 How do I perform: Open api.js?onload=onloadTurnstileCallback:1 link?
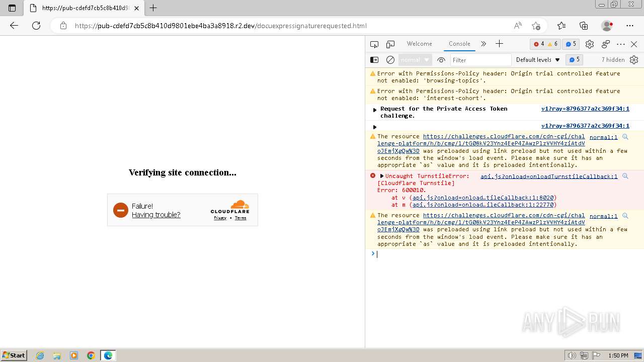pyautogui.click(x=549, y=176)
